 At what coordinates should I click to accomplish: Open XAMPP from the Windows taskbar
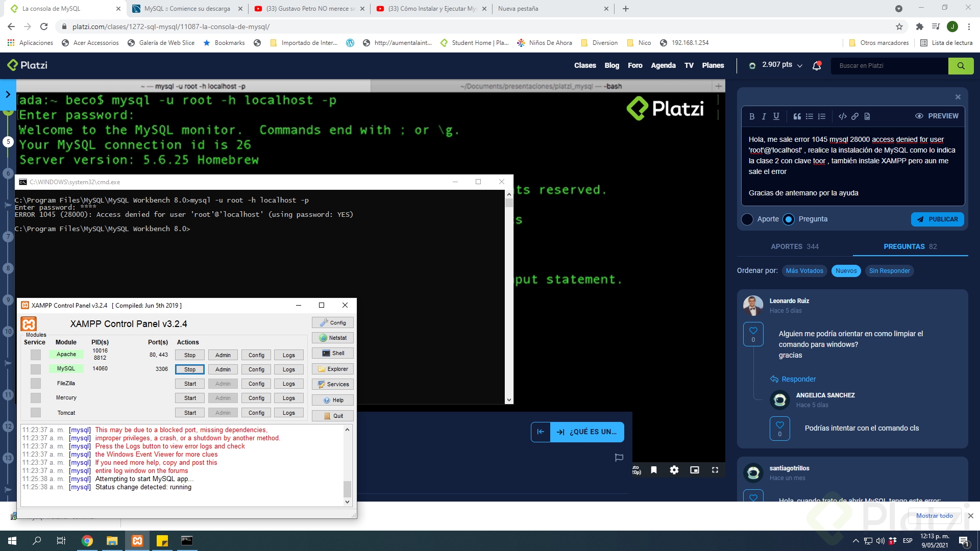pos(137,541)
